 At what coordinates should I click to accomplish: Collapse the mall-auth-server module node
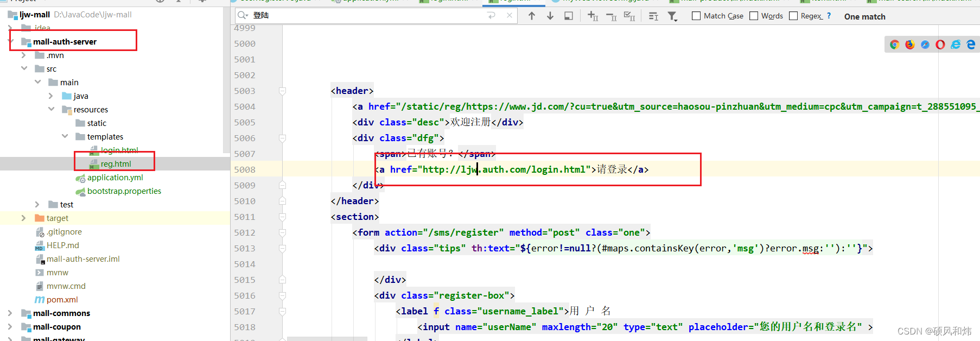pyautogui.click(x=10, y=41)
